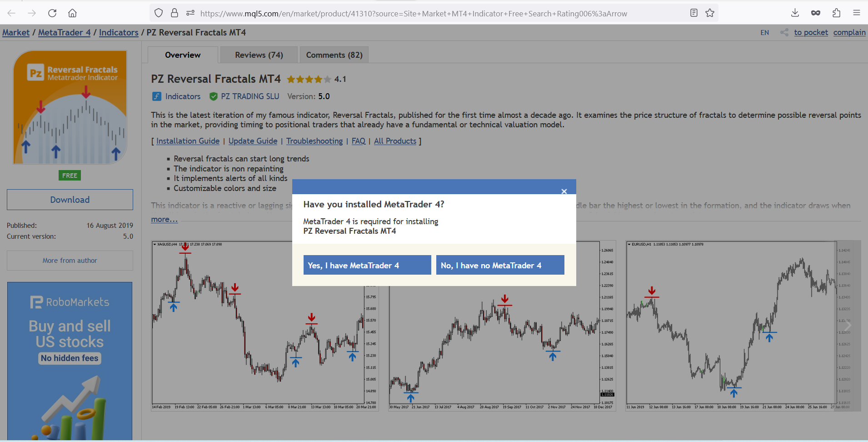Choose No, I have no MetaTrader 4
This screenshot has width=868, height=442.
(x=500, y=265)
